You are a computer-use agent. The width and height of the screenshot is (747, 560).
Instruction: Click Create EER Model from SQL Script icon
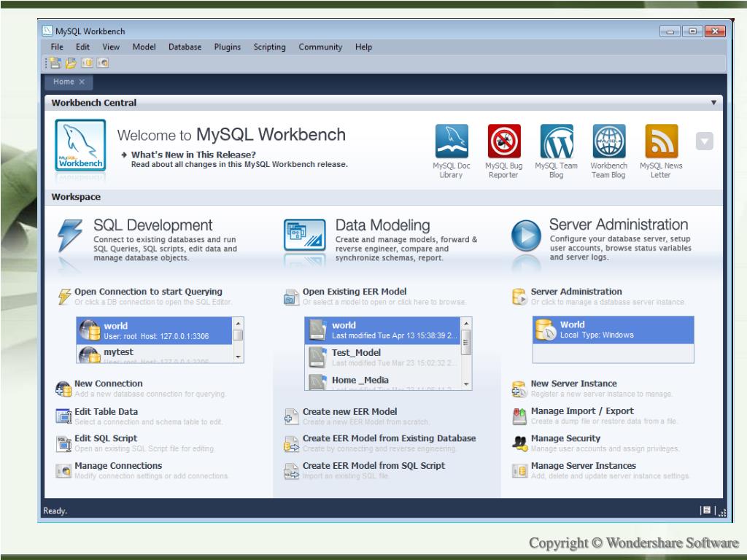tap(291, 471)
